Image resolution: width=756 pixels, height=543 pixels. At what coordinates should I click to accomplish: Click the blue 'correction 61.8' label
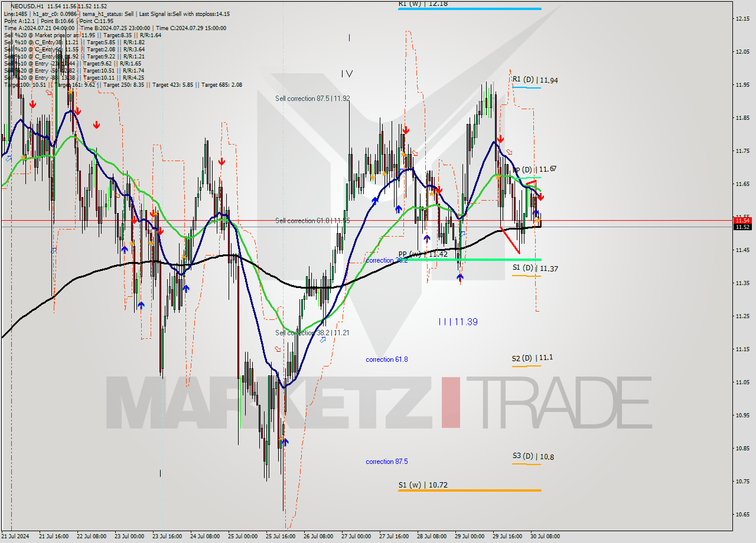point(387,359)
